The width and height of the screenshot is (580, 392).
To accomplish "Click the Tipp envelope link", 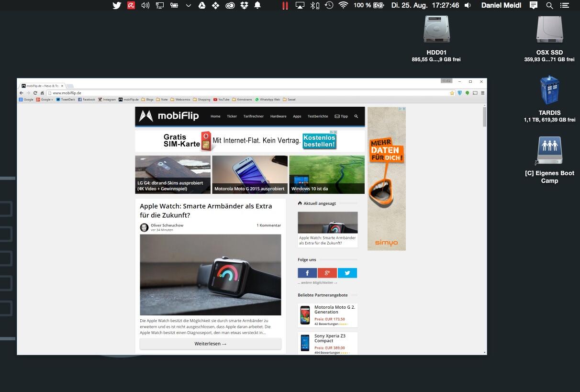I will click(341, 116).
